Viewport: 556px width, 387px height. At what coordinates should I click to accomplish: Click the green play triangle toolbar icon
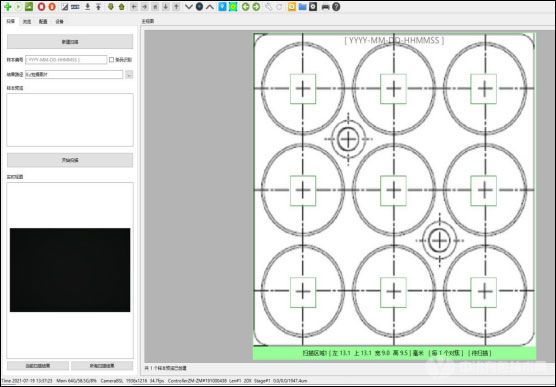pos(18,6)
